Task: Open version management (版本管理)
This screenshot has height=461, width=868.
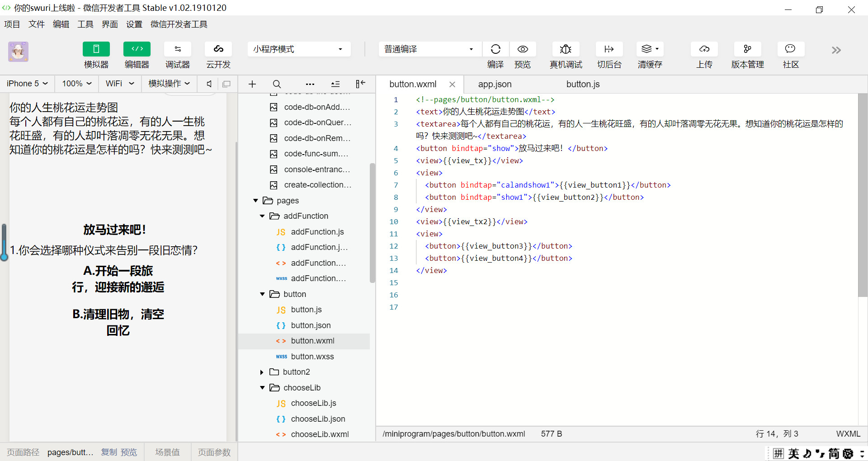Action: click(x=747, y=49)
